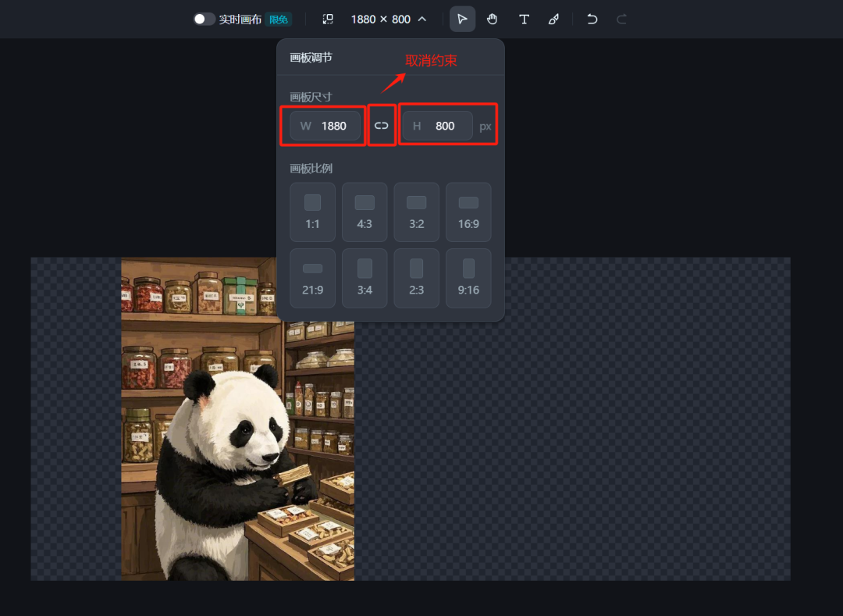The width and height of the screenshot is (843, 616).
Task: Click the H height field showing 800
Action: 437,125
